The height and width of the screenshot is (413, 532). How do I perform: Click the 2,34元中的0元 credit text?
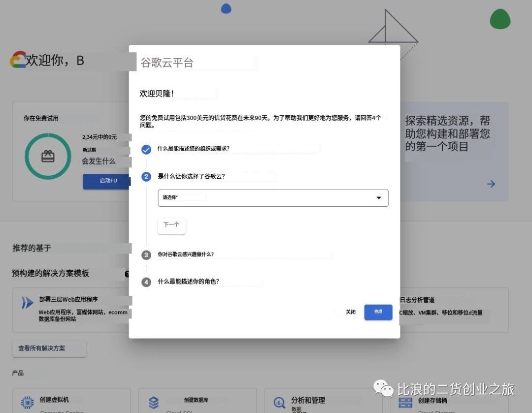[99, 137]
